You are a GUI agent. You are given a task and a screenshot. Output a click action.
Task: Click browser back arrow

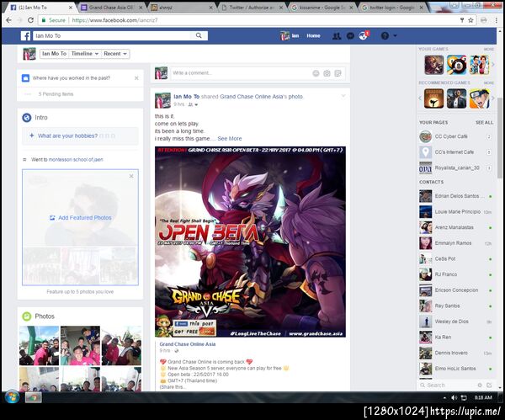[x=8, y=20]
